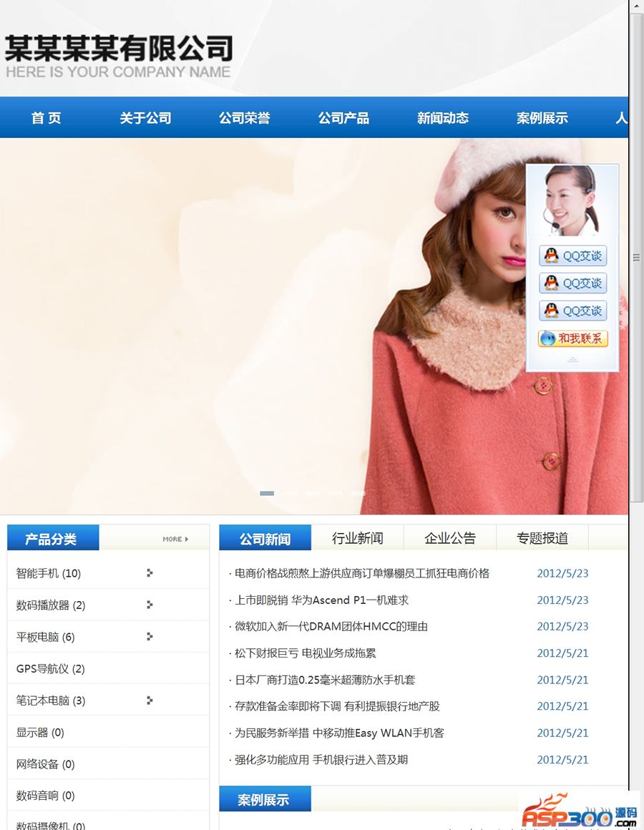This screenshot has width=644, height=830.
Task: Click the orange 和我联系 contact button
Action: 572,338
